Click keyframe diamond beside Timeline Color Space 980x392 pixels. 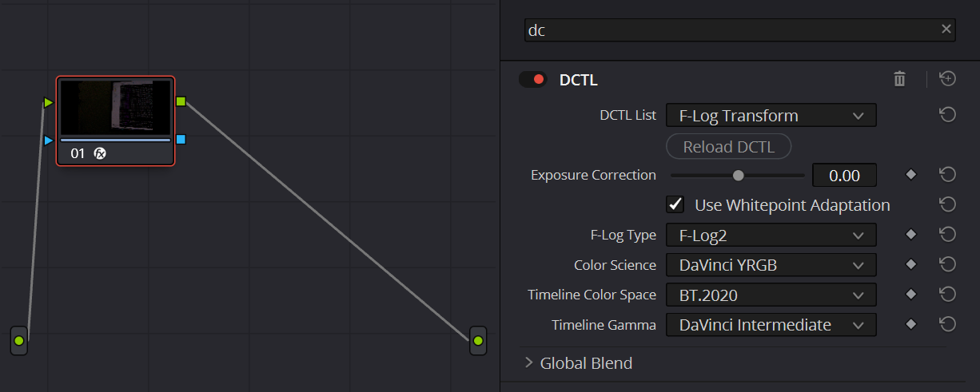910,295
